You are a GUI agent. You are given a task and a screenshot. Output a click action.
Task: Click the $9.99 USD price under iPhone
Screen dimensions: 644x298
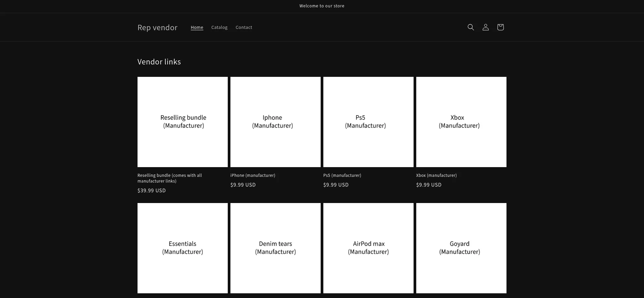(243, 185)
